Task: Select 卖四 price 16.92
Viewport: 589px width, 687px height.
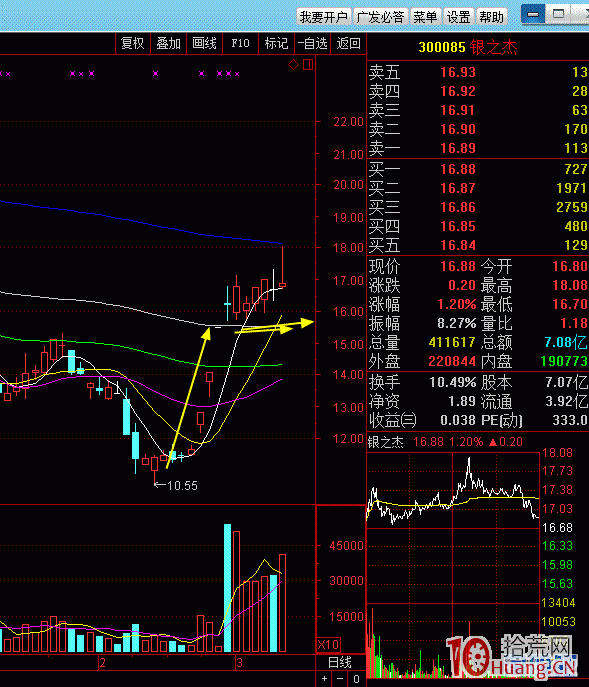Action: 458,91
